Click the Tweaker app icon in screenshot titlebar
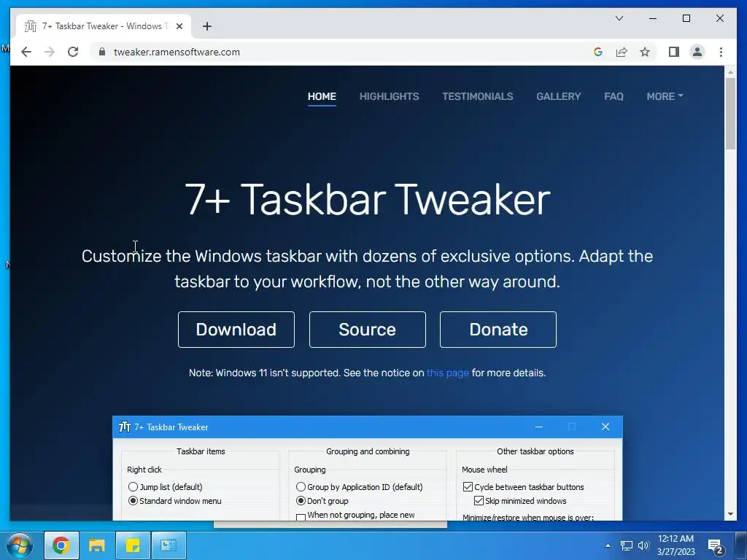The width and height of the screenshot is (747, 560). pos(124,427)
